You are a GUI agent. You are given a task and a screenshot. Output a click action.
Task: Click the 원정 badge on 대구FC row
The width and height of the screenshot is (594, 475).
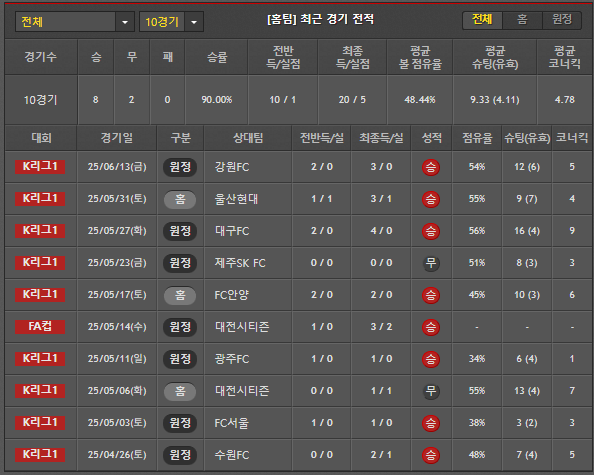180,231
